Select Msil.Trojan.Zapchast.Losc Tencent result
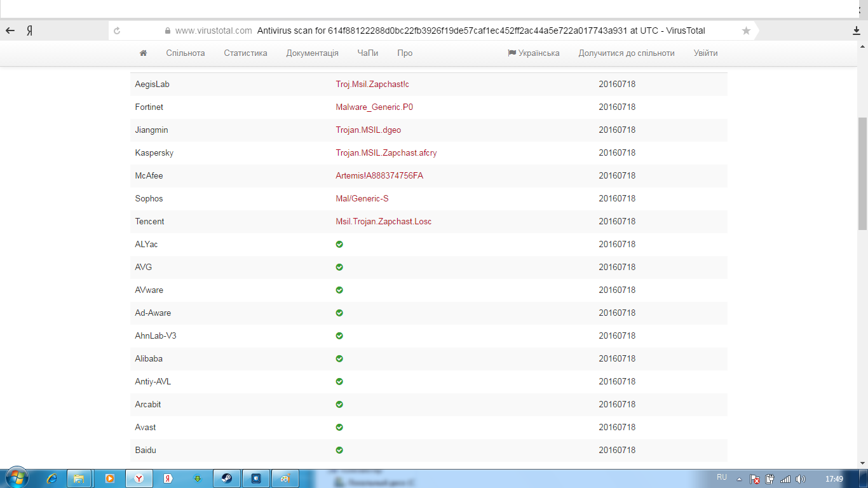The image size is (868, 488). coord(384,222)
